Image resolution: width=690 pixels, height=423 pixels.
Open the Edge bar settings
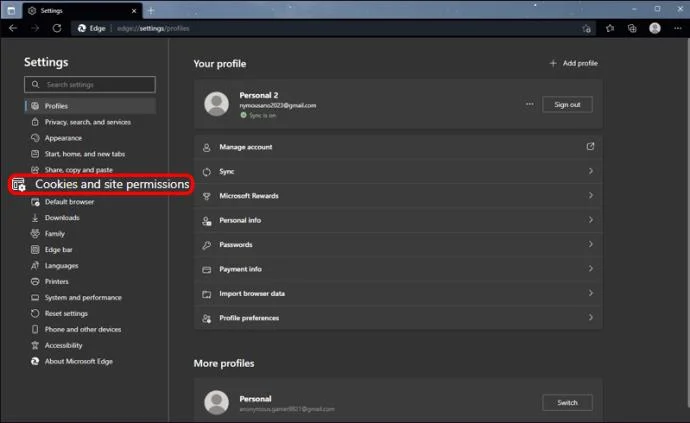[58, 250]
